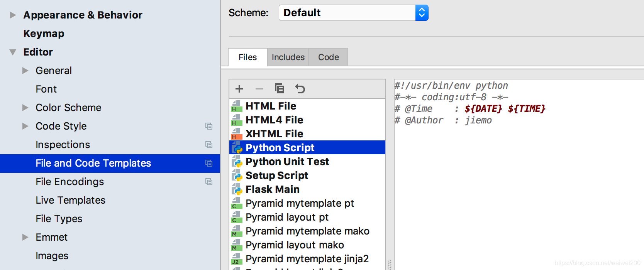
Task: Click the copy icon beside Code Style
Action: [x=209, y=126]
